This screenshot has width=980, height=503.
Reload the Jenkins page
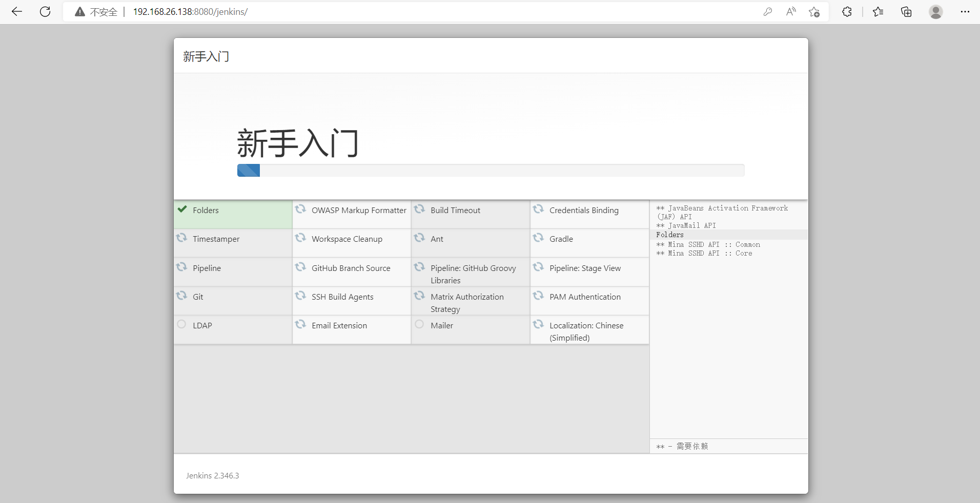tap(45, 12)
